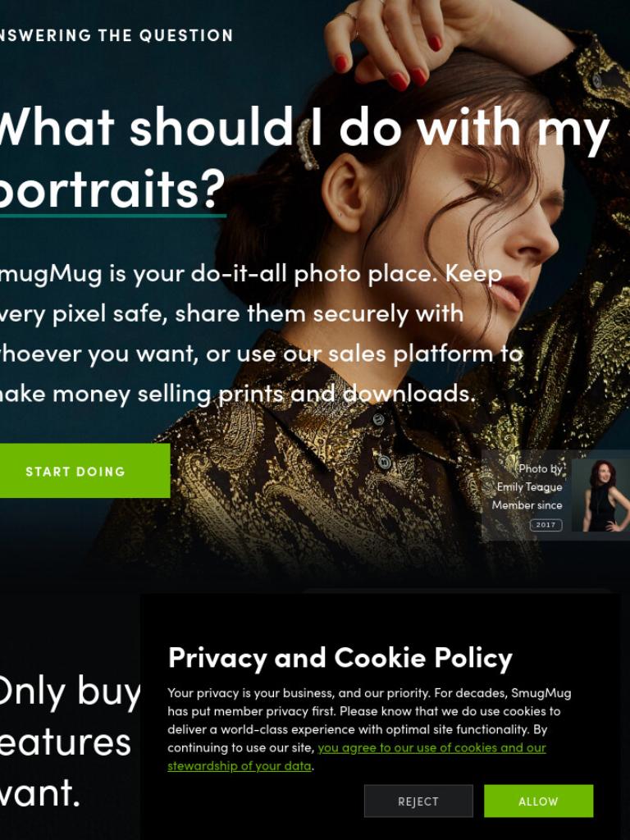The image size is (630, 840).
Task: Click the "What should I do with my" headline
Action: [304, 129]
